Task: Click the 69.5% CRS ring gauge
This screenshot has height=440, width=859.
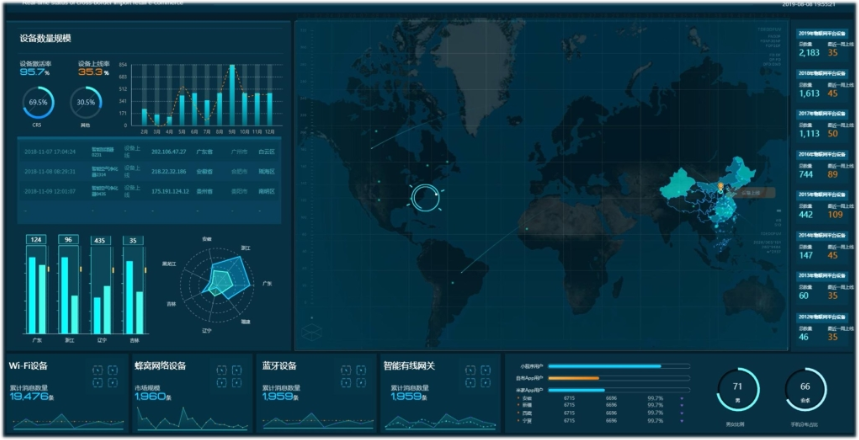Action: (x=38, y=103)
